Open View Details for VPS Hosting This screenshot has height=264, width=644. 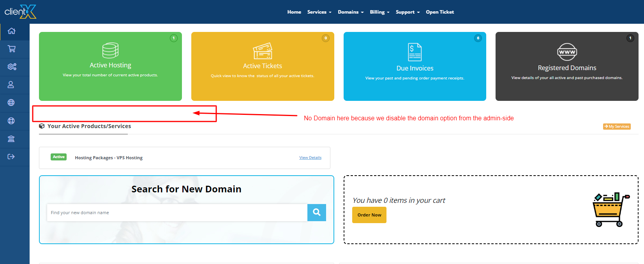pyautogui.click(x=310, y=158)
